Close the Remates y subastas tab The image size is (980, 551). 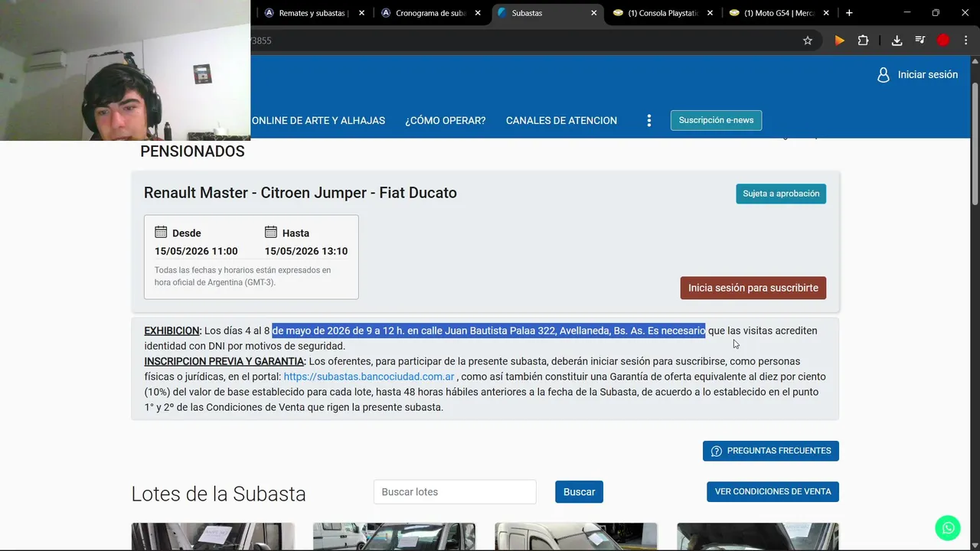coord(361,13)
